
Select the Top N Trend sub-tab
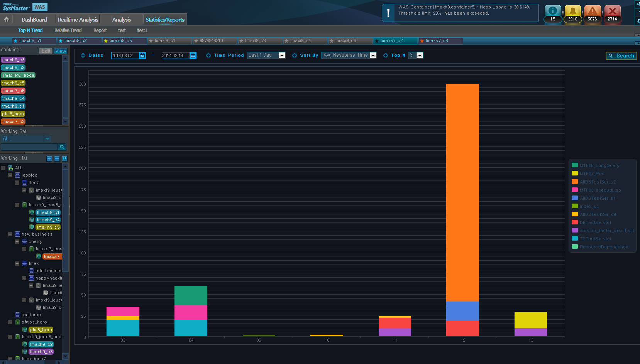pos(30,30)
